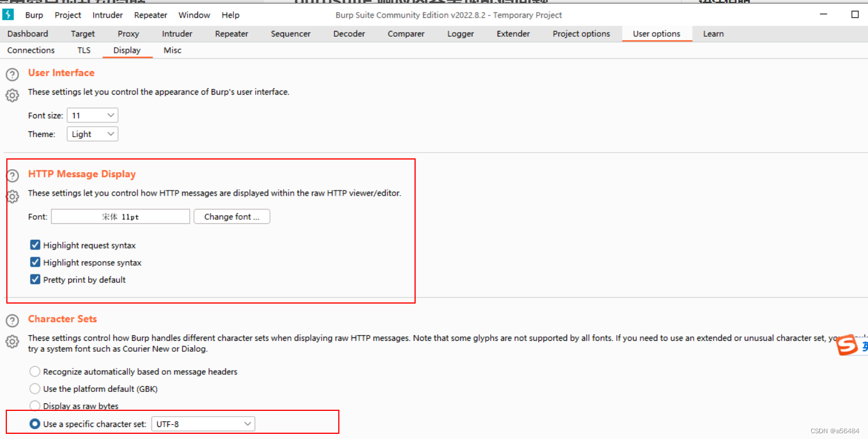This screenshot has height=439, width=868.
Task: Select the Display sub-tab
Action: 127,50
